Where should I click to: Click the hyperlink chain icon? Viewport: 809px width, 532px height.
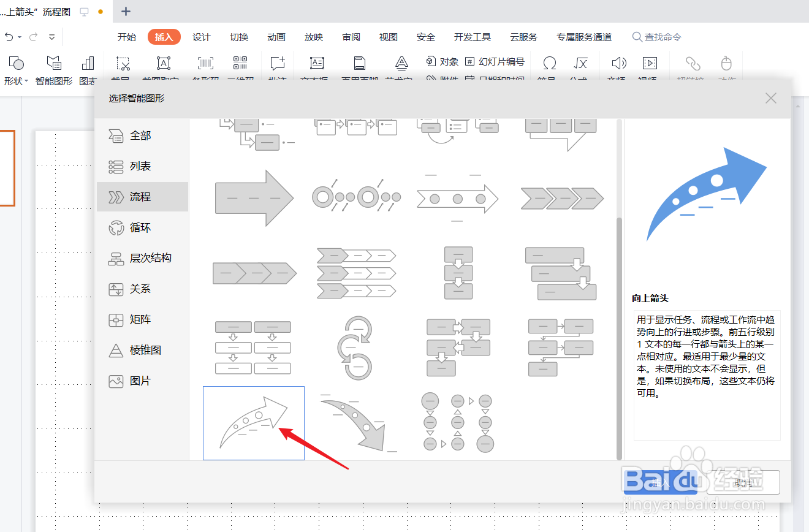tap(693, 63)
